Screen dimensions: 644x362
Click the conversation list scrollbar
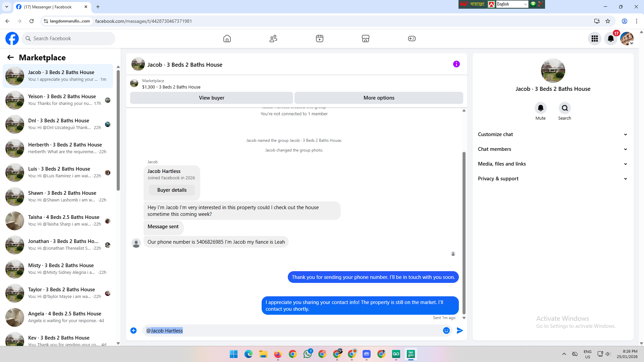tap(118, 131)
